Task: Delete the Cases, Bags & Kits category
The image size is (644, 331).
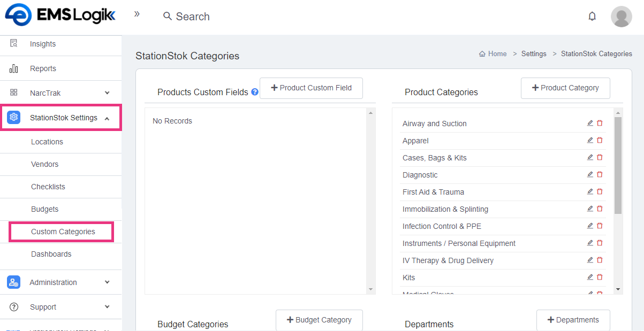Action: point(600,157)
